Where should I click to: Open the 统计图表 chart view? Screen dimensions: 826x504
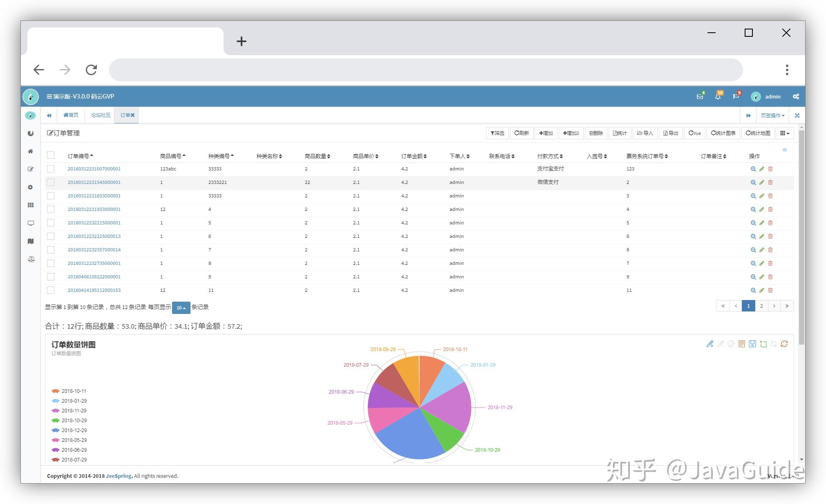coord(723,133)
